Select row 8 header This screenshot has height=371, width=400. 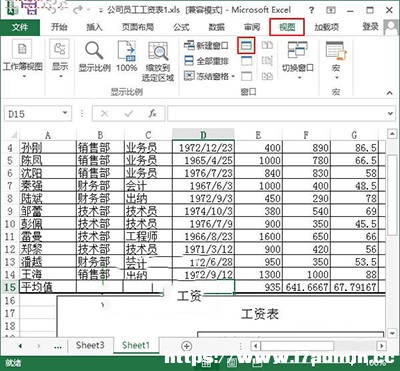10,198
